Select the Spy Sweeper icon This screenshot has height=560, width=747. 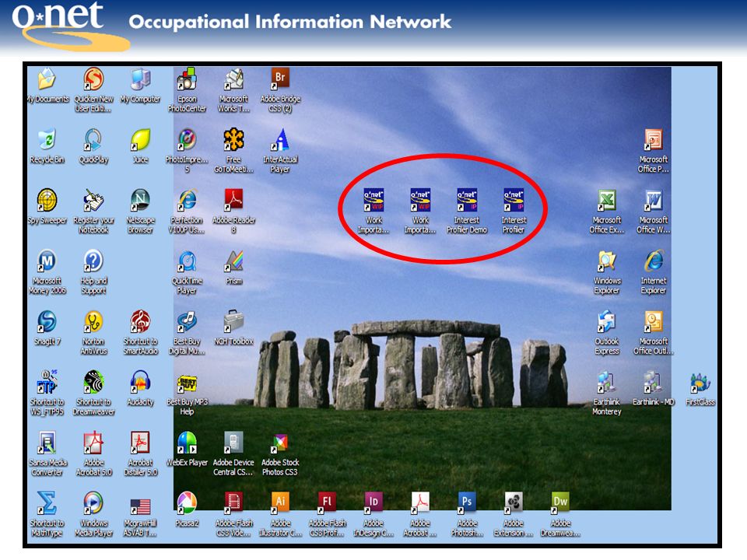point(47,200)
